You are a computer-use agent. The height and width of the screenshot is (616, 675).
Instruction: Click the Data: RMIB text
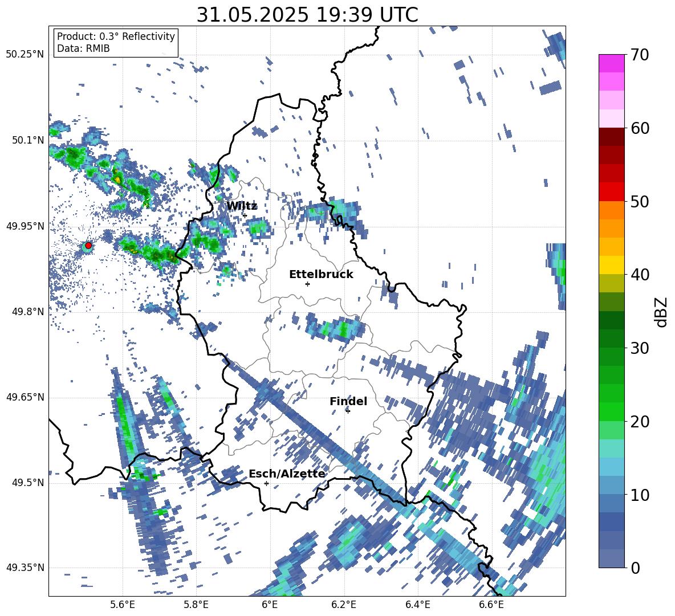83,48
